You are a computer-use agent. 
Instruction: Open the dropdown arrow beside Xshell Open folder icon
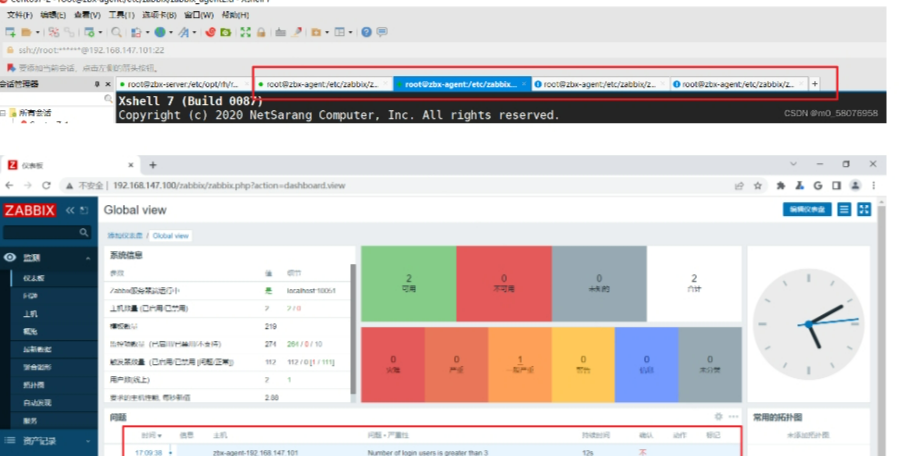point(38,32)
